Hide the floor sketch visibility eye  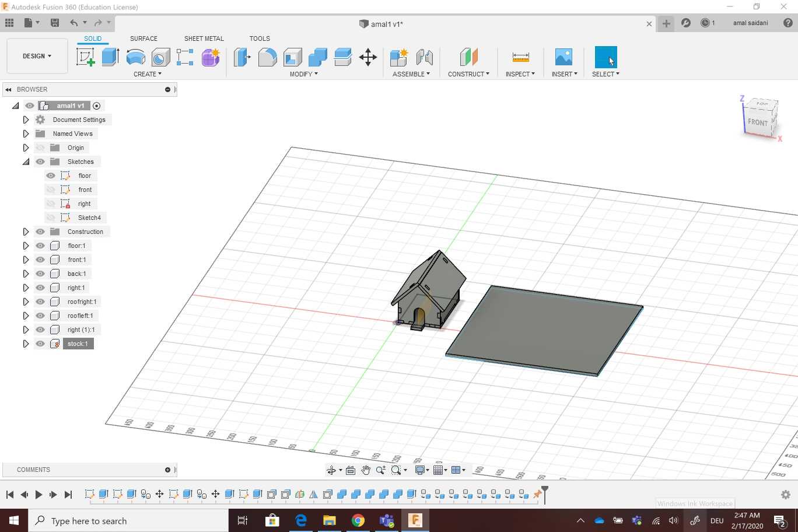51,176
